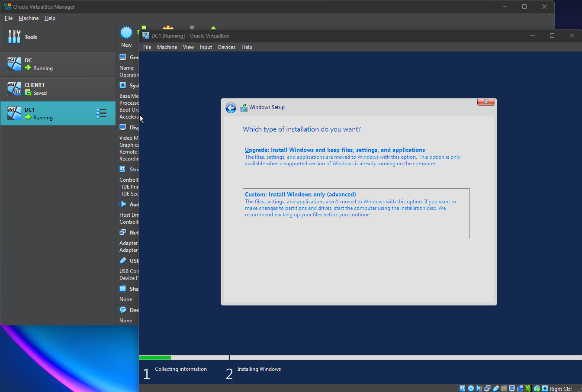Viewport: 582px width, 392px height.
Task: Click hard disk activity status bar icon
Action: tap(462, 388)
